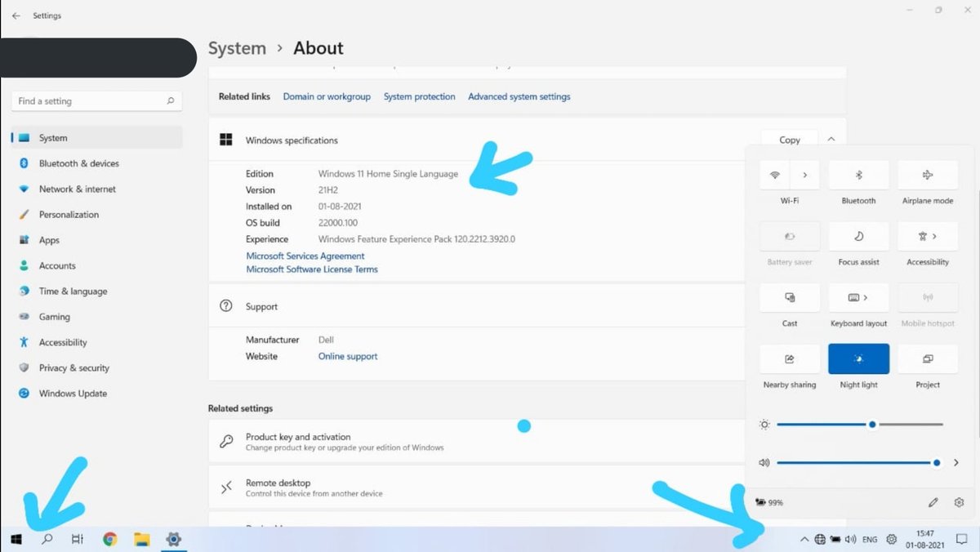Toggle Focus assist tile

[x=859, y=236]
